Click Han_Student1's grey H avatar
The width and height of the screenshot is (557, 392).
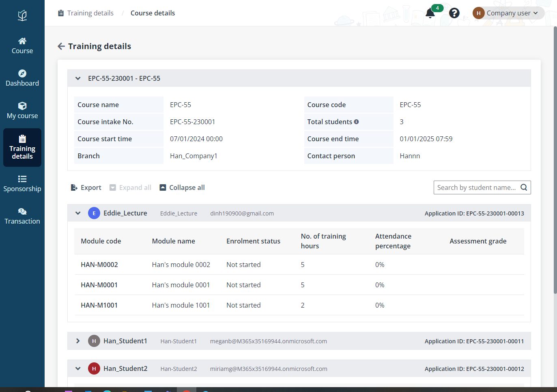pos(94,341)
